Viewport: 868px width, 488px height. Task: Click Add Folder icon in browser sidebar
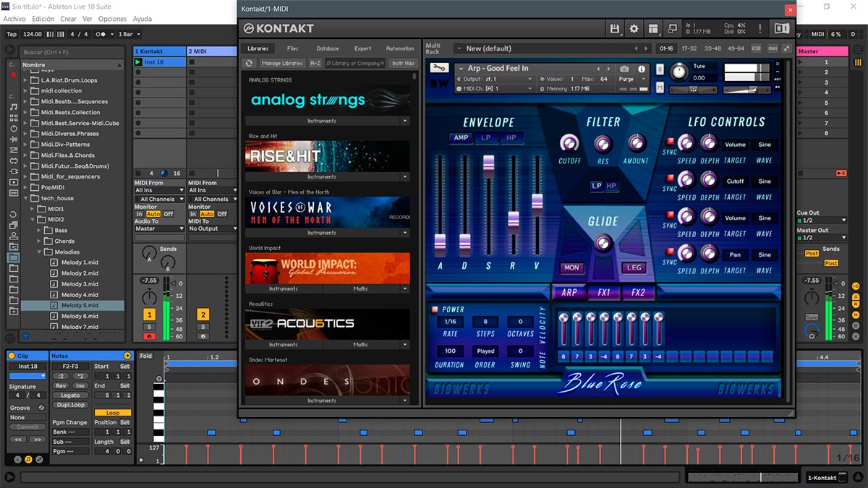tap(14, 311)
